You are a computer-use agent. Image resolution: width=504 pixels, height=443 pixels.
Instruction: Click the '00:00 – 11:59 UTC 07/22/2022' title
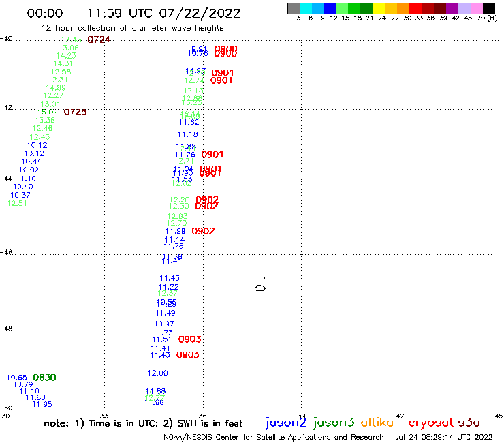(133, 14)
